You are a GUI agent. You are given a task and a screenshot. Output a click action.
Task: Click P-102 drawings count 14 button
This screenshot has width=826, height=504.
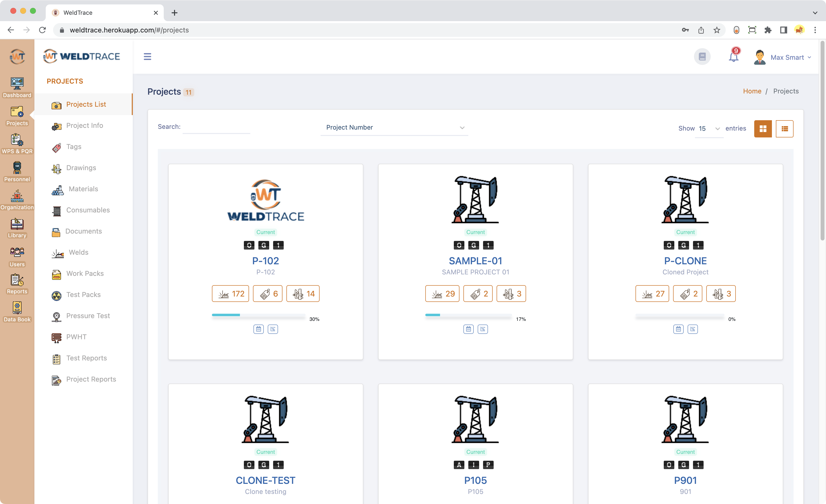coord(303,294)
